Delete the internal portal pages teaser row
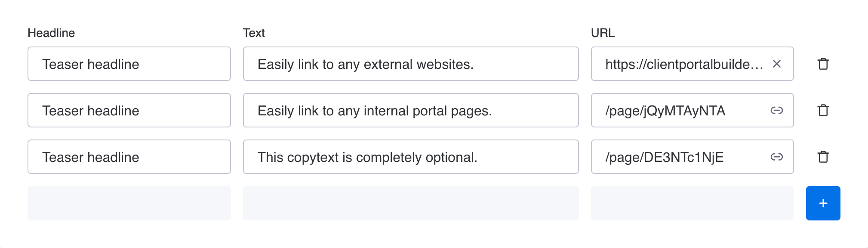Screen dimensions: 868x248 [823, 110]
